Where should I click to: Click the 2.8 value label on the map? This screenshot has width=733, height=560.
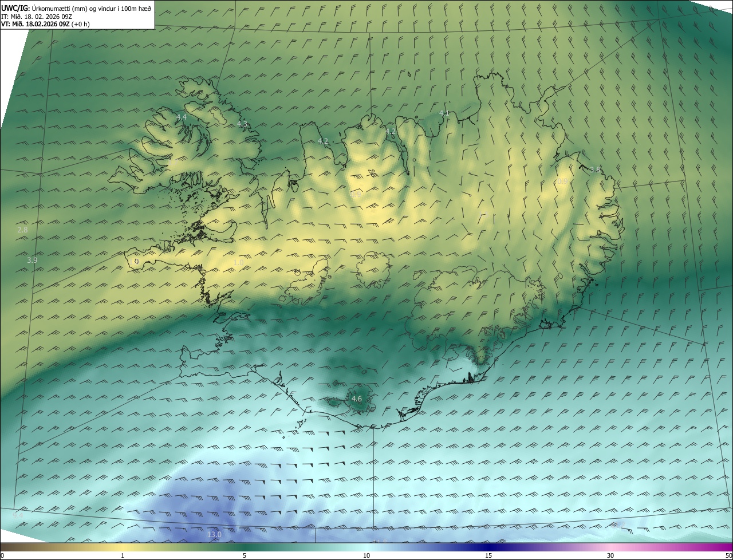(x=22, y=230)
